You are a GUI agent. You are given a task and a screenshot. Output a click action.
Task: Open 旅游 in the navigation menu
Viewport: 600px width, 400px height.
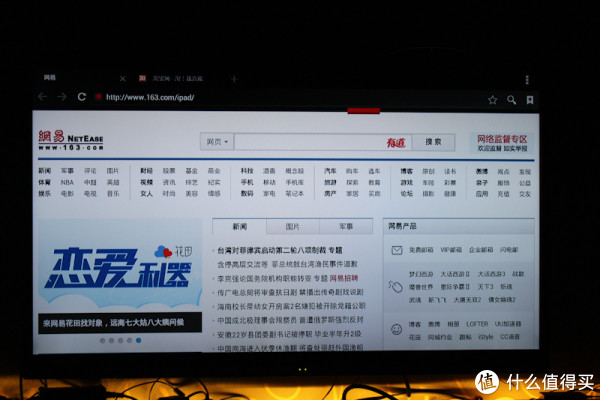tap(330, 183)
